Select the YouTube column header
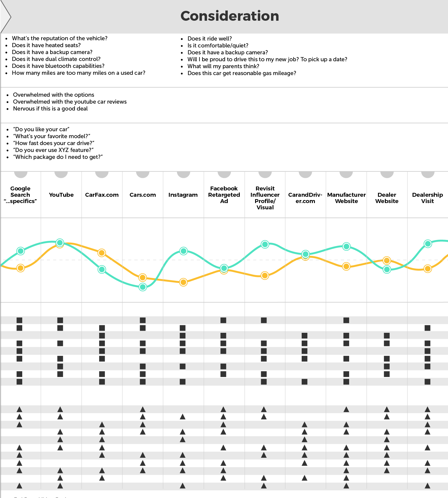Image resolution: width=448 pixels, height=498 pixels. pyautogui.click(x=61, y=195)
